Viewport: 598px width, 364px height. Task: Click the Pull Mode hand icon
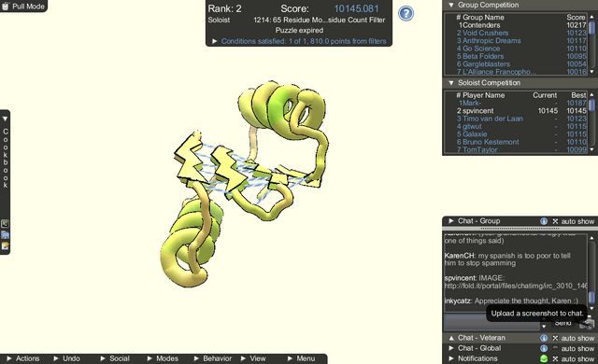6,7
